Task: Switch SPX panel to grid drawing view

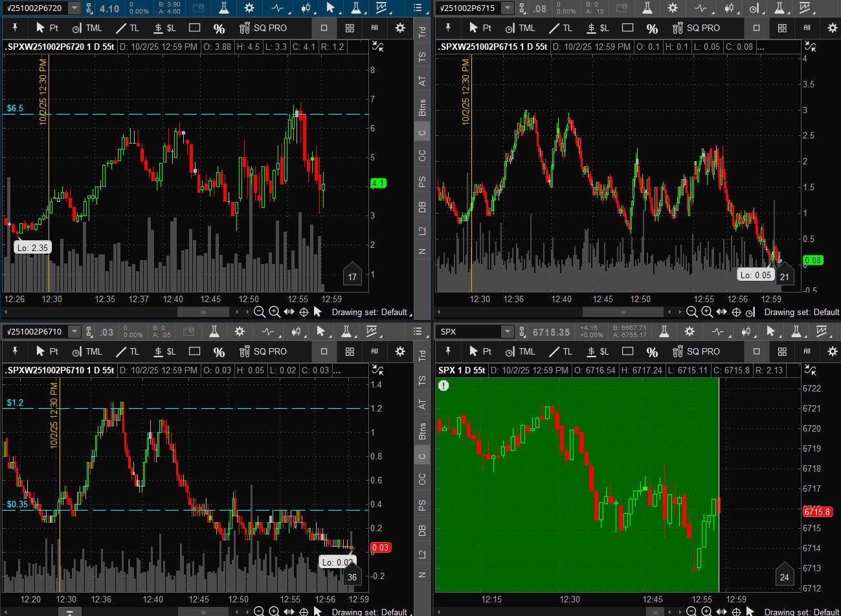Action: [782, 351]
